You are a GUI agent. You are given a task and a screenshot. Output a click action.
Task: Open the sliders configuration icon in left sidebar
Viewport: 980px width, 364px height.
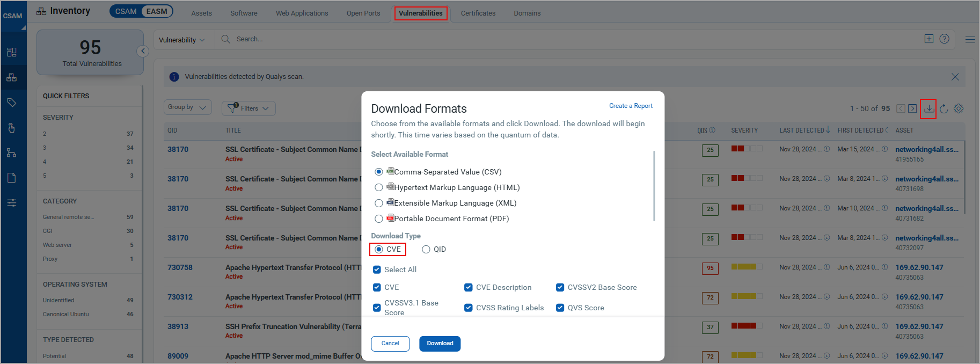click(12, 203)
